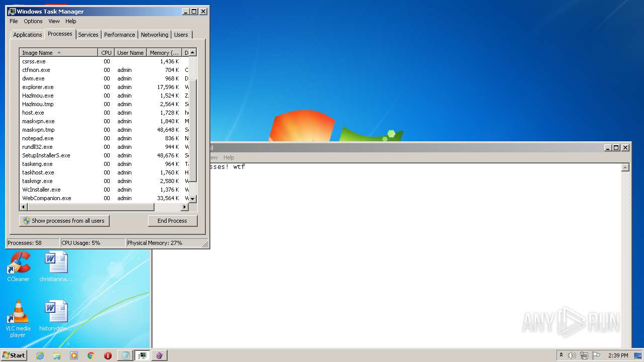Screen dimensions: 644x362
Task: Switch to the Performance tab
Action: pos(119,35)
